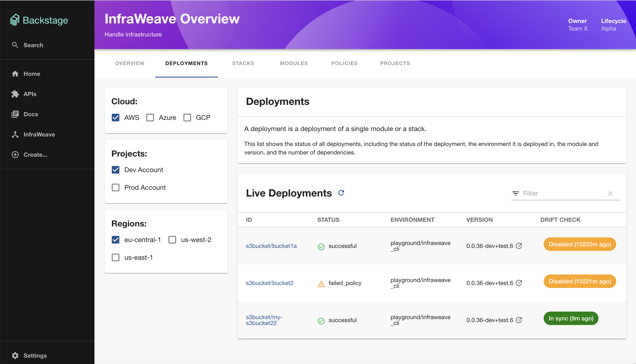This screenshot has height=364, width=636.
Task: Click the In sync drift check badge
Action: point(571,318)
